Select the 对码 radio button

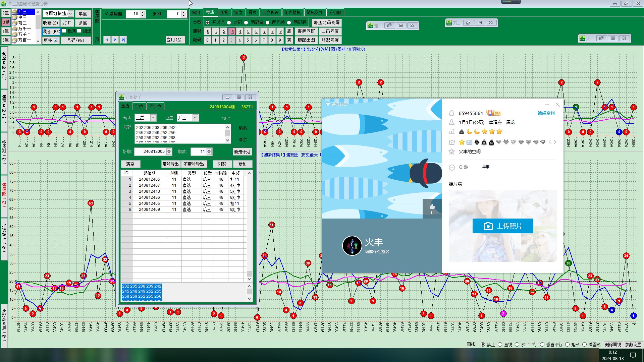pyautogui.click(x=229, y=22)
